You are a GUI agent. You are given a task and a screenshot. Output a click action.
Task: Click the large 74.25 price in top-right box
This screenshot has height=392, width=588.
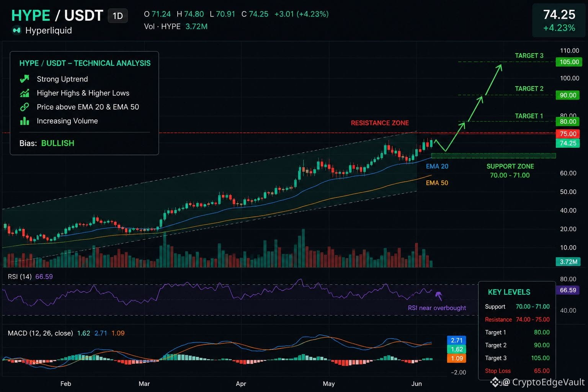pyautogui.click(x=559, y=15)
